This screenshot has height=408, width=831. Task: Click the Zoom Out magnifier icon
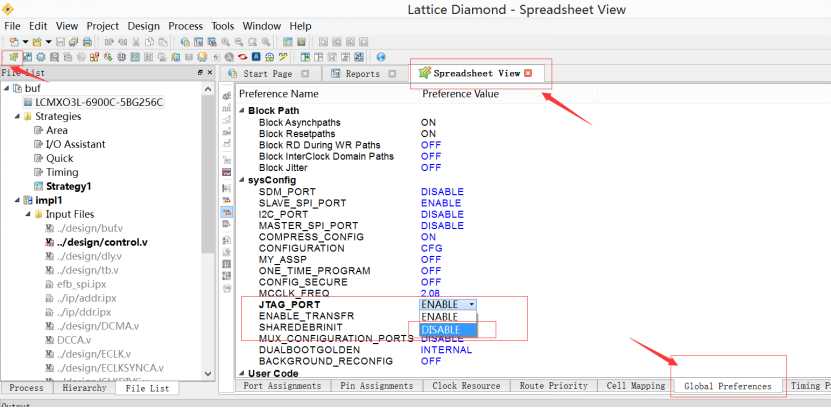coord(239,42)
